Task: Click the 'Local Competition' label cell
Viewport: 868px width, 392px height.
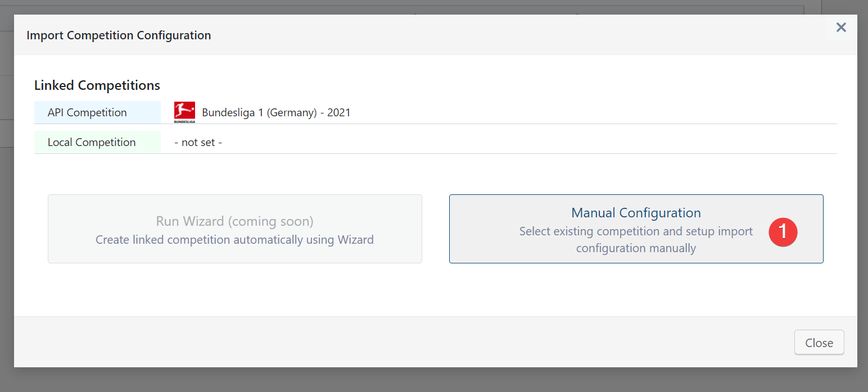Action: click(97, 142)
